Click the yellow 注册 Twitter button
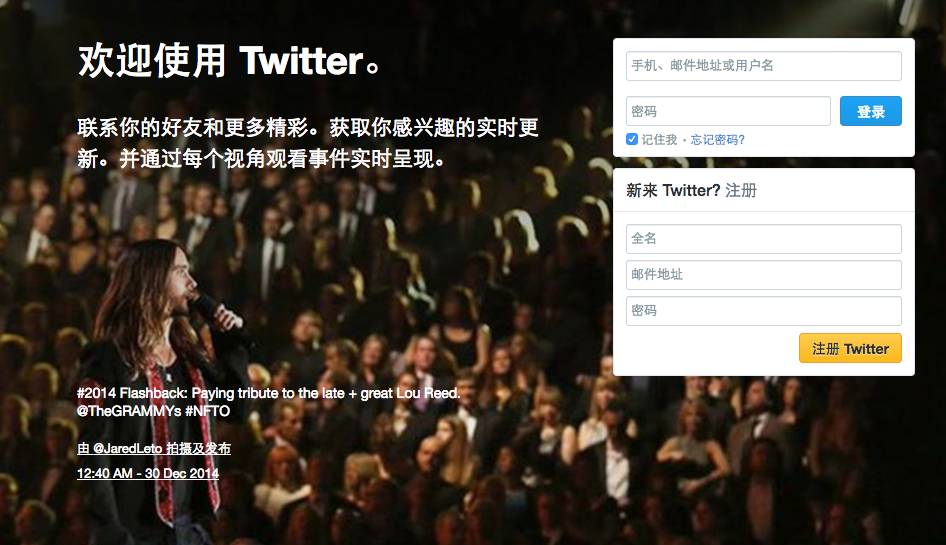The width and height of the screenshot is (946, 545). [x=850, y=348]
